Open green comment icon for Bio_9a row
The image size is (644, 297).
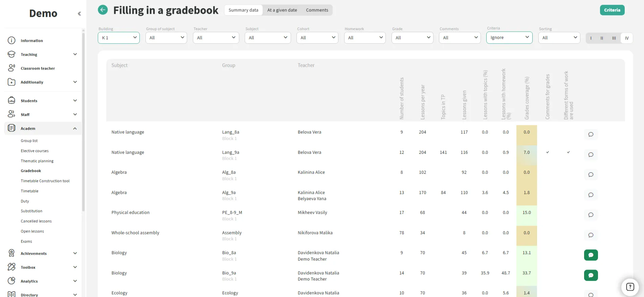pos(591,275)
